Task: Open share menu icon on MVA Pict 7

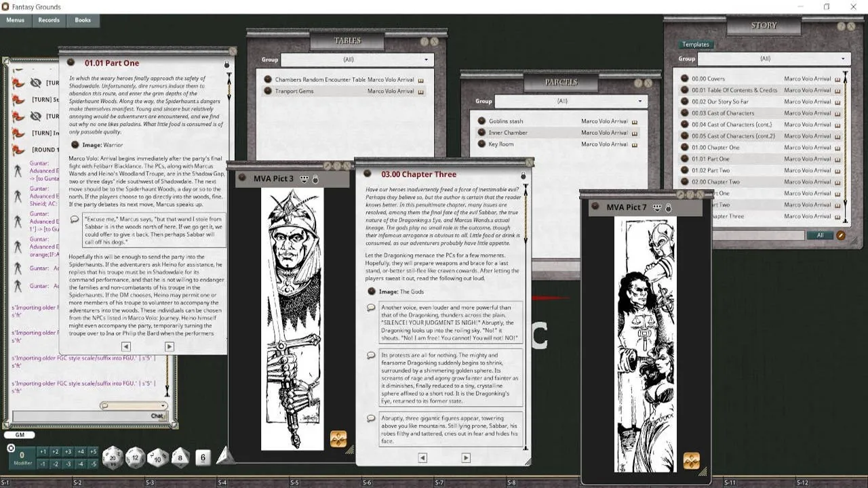Action: (657, 207)
